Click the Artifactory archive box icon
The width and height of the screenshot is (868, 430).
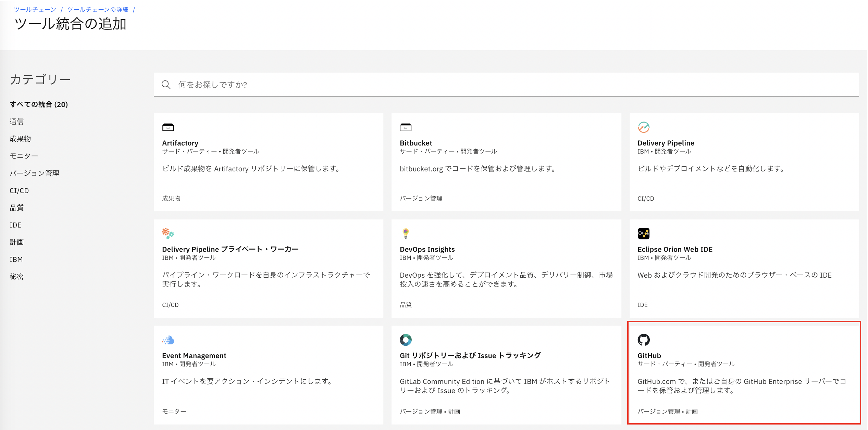click(168, 127)
